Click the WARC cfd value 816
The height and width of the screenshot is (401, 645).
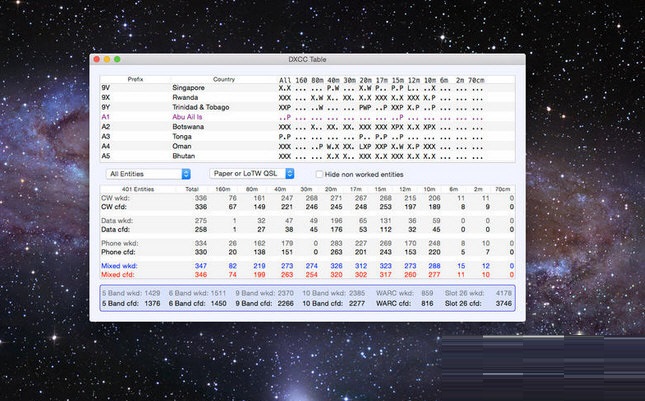pyautogui.click(x=427, y=304)
